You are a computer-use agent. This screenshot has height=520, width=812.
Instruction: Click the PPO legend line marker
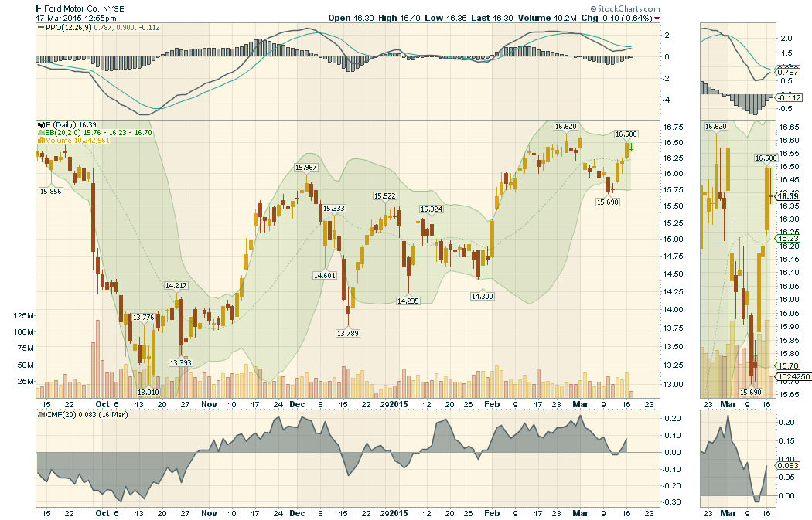(x=41, y=27)
